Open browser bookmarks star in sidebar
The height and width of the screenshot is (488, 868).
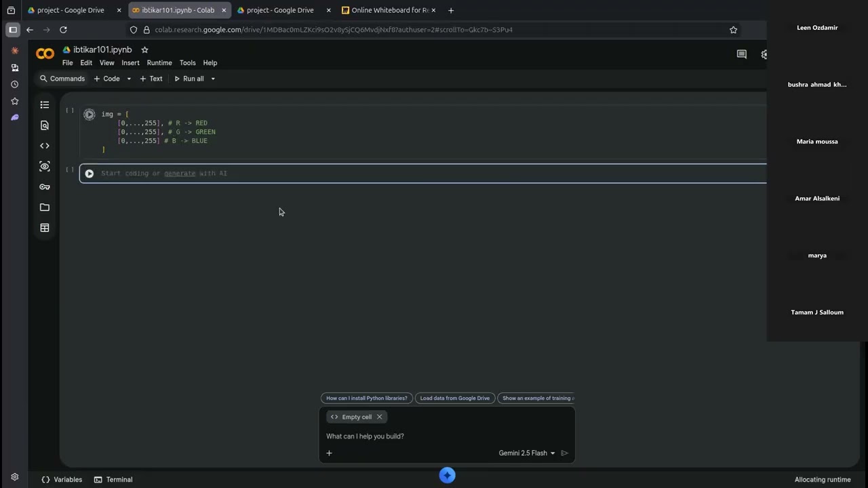click(14, 101)
